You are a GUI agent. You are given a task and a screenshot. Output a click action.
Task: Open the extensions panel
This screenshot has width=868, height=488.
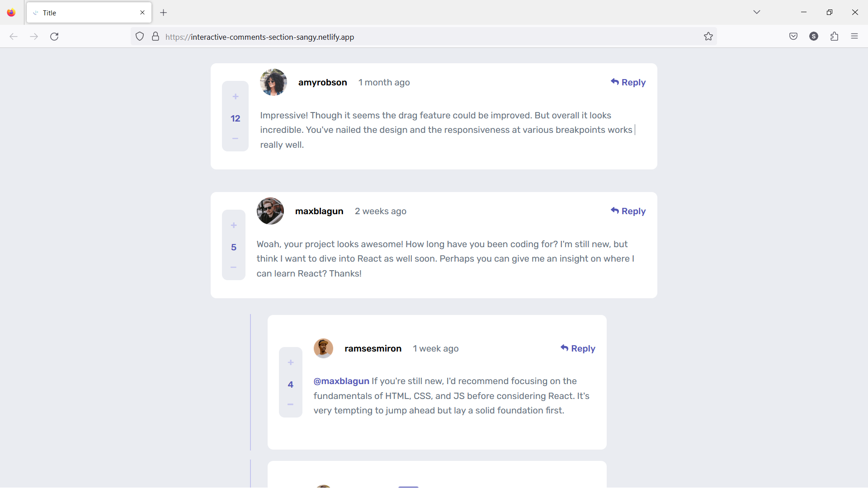(835, 36)
